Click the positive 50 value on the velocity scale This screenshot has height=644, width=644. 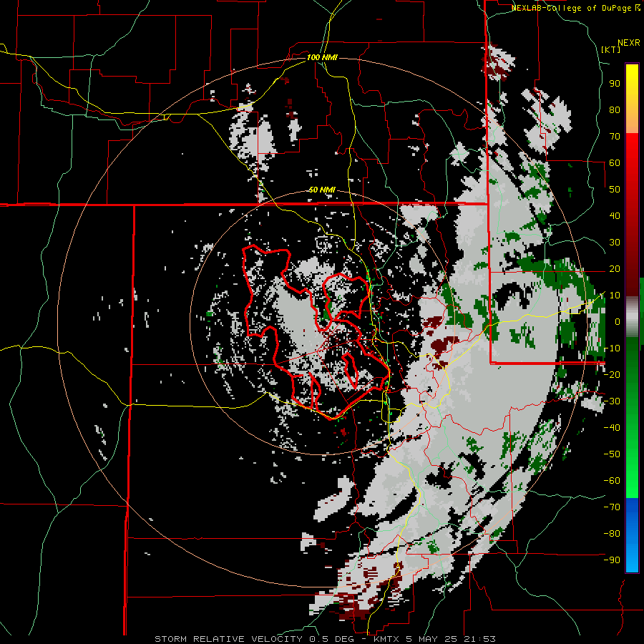coord(615,190)
